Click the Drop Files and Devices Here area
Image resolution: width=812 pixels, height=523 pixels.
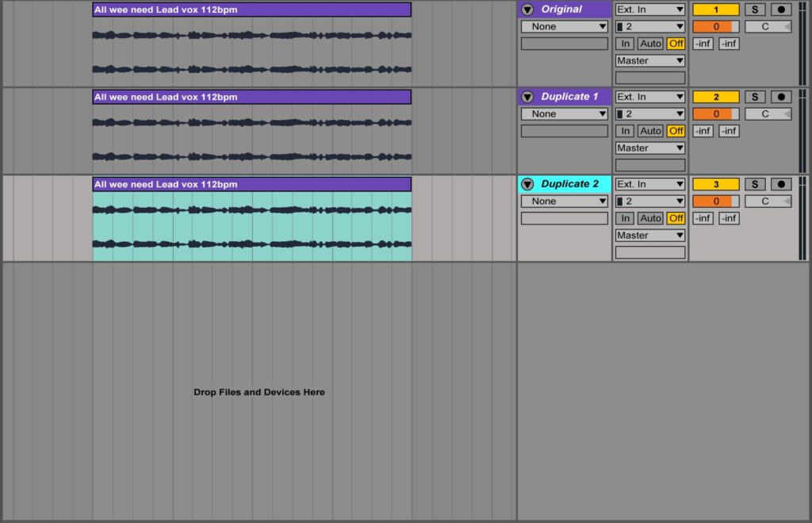point(259,392)
